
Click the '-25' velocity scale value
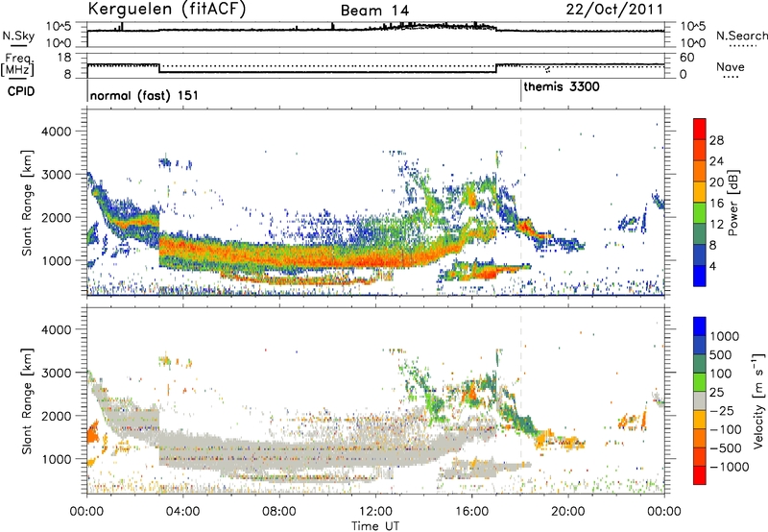pos(723,410)
